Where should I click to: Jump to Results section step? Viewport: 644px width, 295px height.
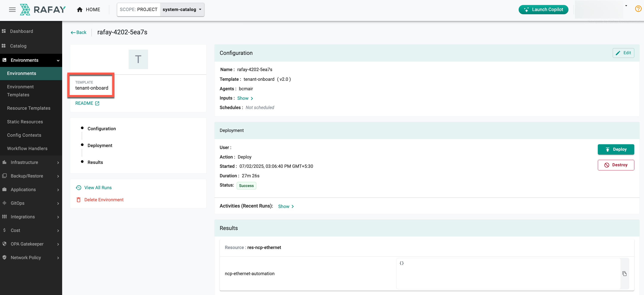click(95, 162)
